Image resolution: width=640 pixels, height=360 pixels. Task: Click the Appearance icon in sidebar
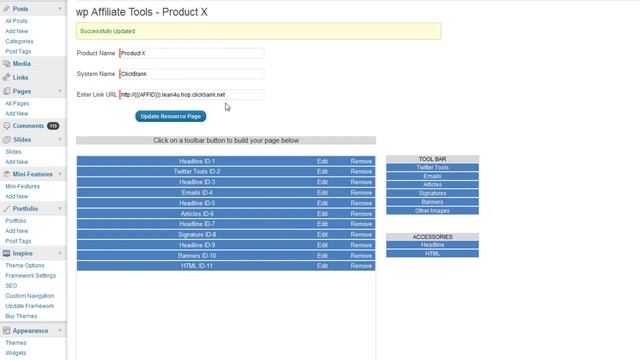[7, 331]
